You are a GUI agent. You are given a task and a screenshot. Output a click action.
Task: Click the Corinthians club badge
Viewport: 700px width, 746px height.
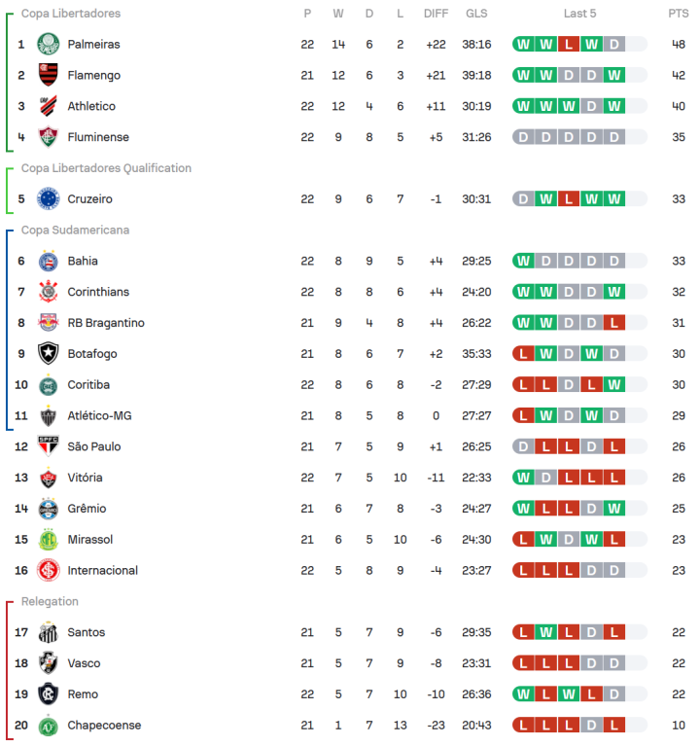click(48, 292)
